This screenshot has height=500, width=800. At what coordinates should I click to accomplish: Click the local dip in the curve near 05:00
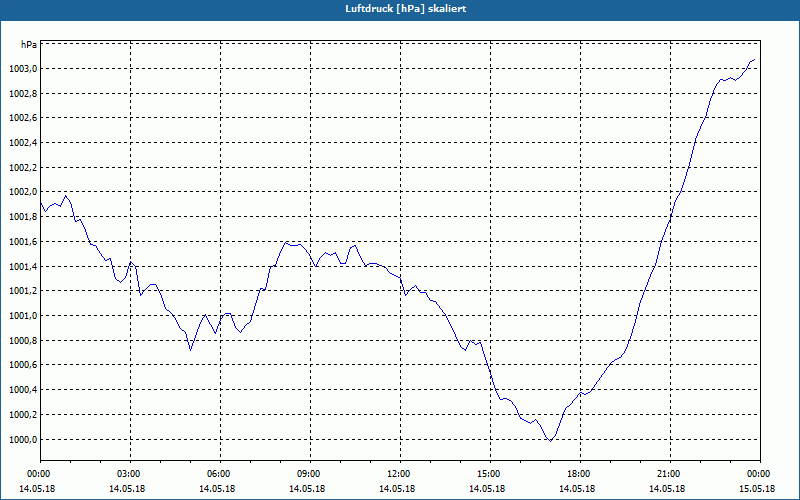coord(190,350)
